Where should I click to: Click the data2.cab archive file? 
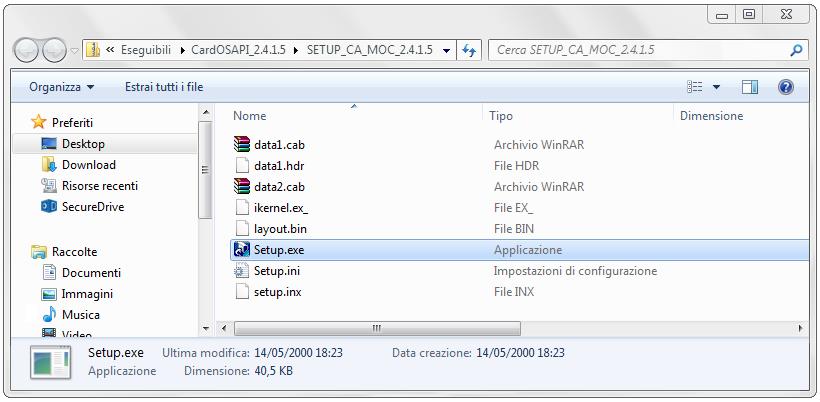[x=278, y=187]
